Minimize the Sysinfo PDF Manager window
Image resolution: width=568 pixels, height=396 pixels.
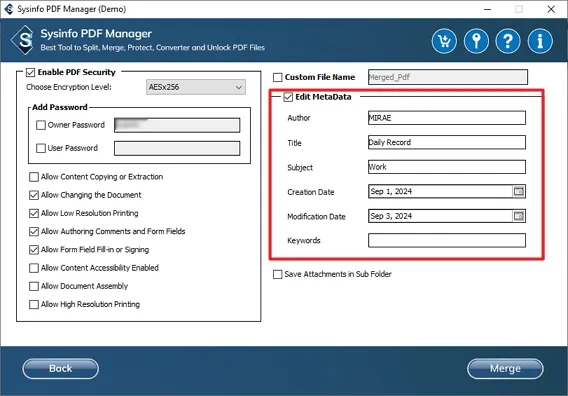click(488, 9)
